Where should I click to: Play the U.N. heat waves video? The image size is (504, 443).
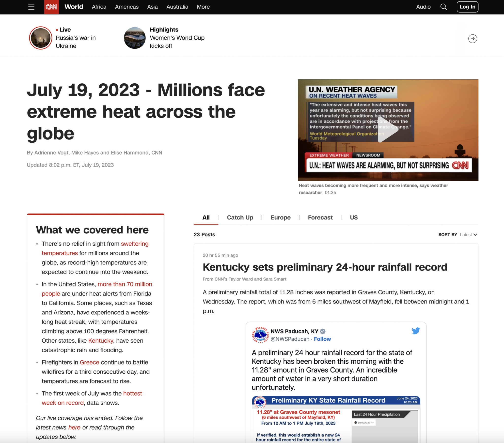[x=388, y=130]
